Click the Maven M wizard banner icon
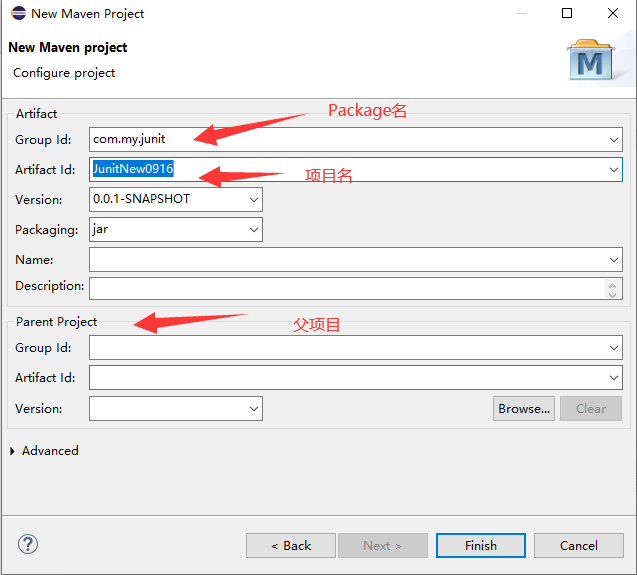Image resolution: width=637 pixels, height=575 pixels. pos(591,60)
